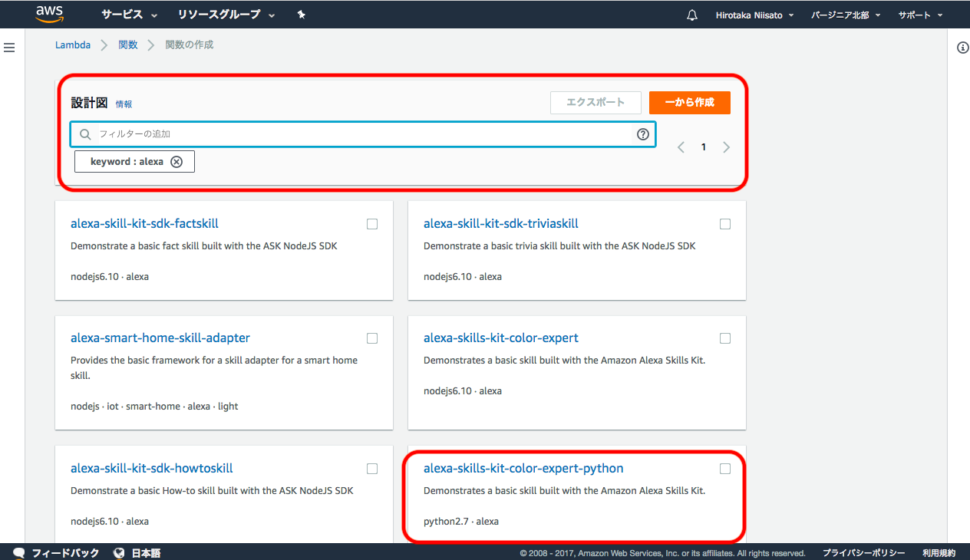Focus the フィルターの追加 filter input
970x560 pixels.
pos(362,134)
